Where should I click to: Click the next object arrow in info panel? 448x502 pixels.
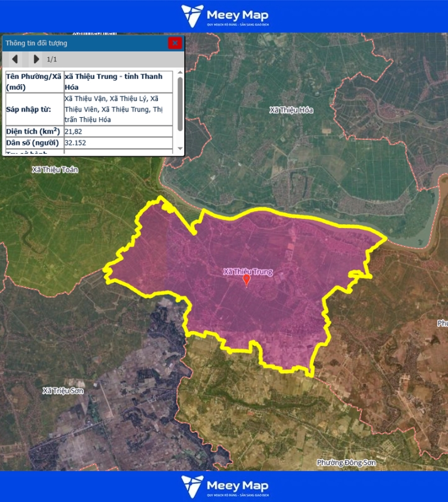pos(36,59)
